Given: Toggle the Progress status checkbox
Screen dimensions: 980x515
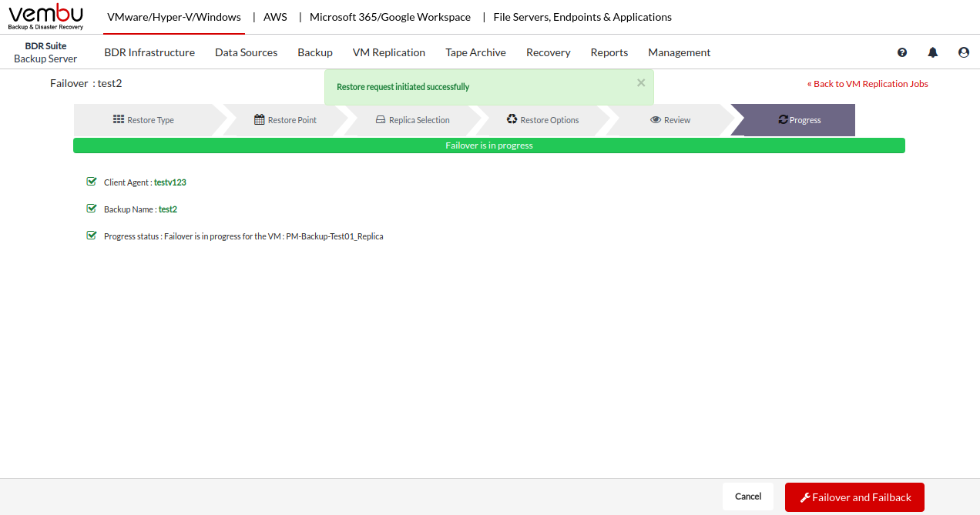Looking at the screenshot, I should (92, 236).
